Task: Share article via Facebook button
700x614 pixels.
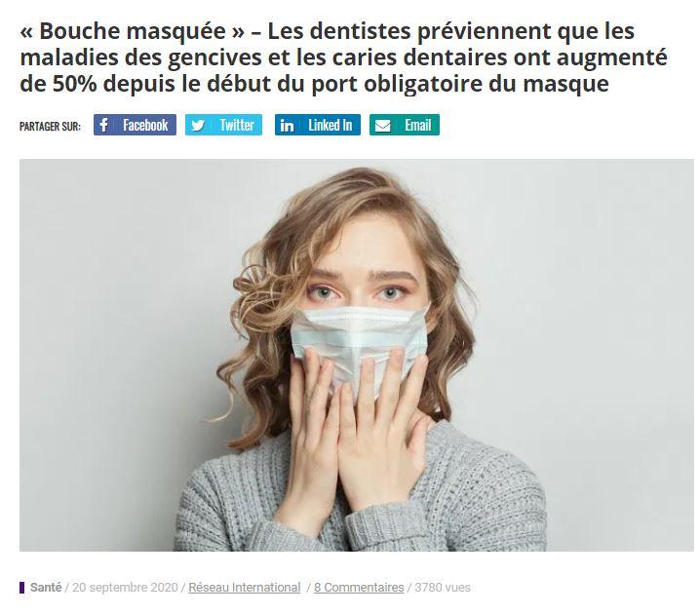Action: click(135, 125)
